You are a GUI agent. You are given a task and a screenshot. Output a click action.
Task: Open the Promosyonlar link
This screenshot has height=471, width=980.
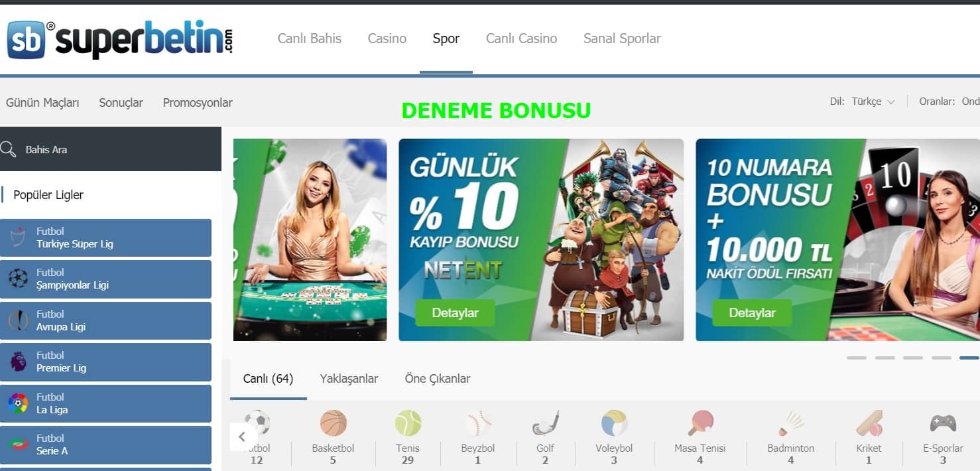(198, 103)
